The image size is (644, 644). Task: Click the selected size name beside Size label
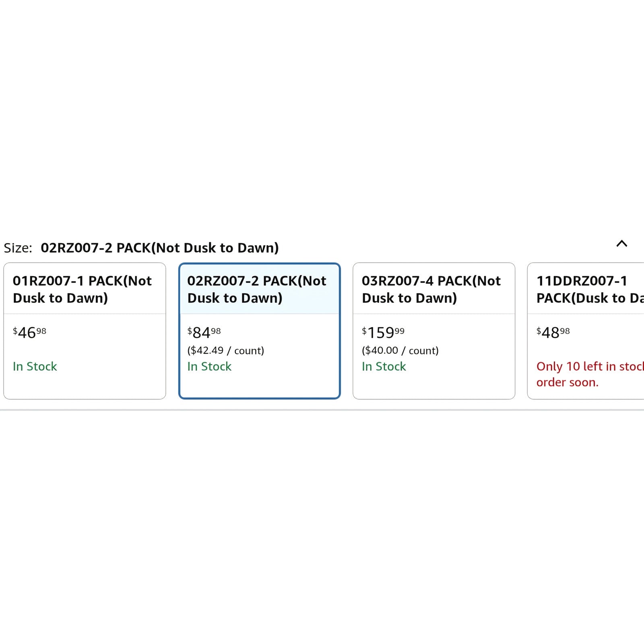pyautogui.click(x=160, y=248)
